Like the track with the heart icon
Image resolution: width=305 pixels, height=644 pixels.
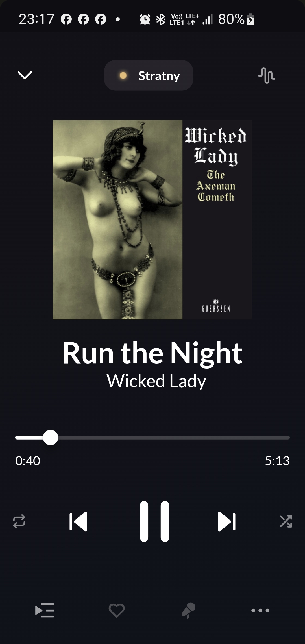pos(117,610)
